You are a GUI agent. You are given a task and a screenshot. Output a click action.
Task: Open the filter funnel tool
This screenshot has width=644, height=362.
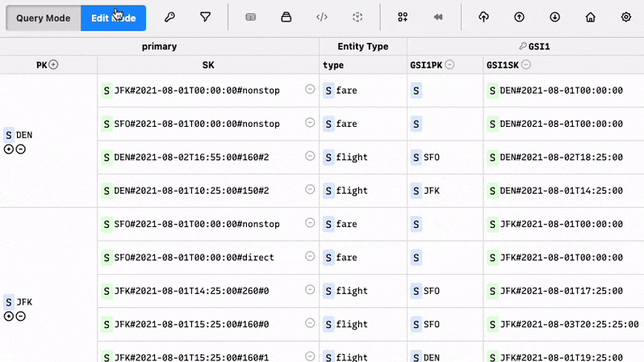pos(205,17)
